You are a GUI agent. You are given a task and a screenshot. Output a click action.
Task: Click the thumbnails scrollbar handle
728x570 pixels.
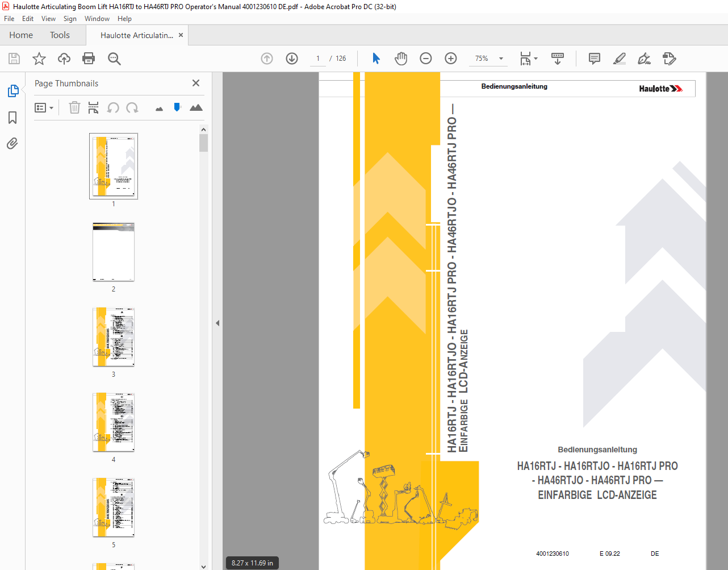203,143
